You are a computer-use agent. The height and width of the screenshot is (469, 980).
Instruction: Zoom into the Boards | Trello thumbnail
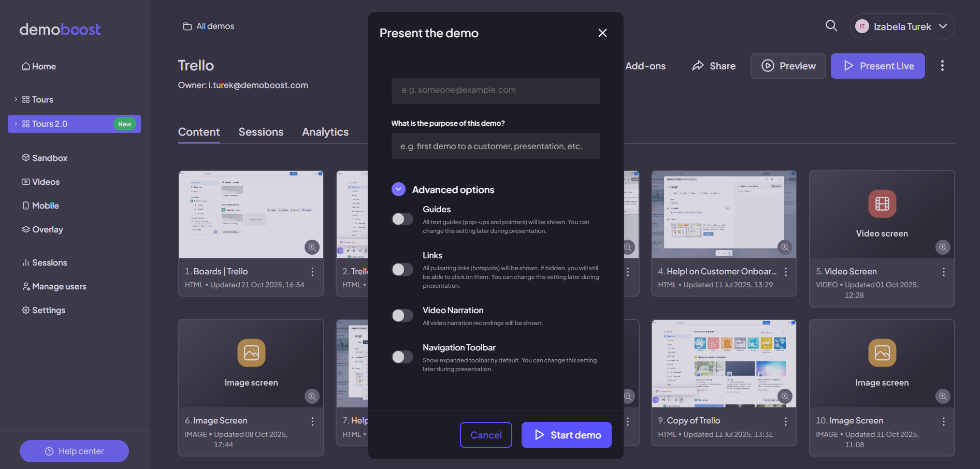click(x=312, y=247)
